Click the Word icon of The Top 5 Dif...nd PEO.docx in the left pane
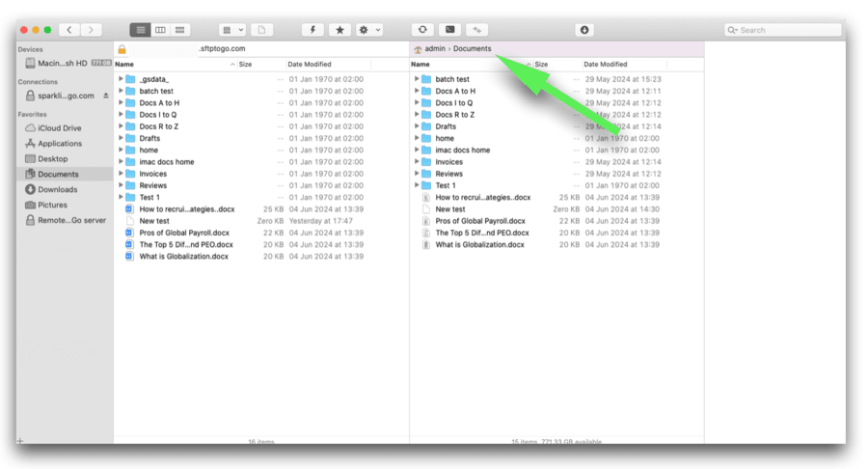The image size is (868, 469). click(x=129, y=245)
